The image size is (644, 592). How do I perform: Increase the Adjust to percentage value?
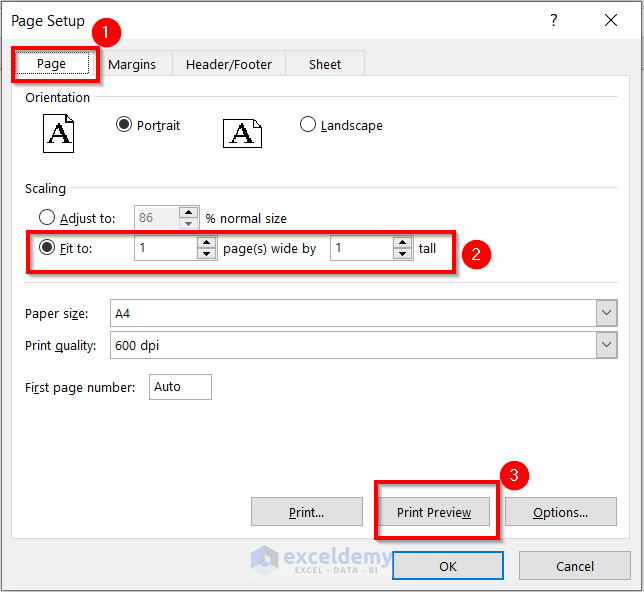(189, 212)
